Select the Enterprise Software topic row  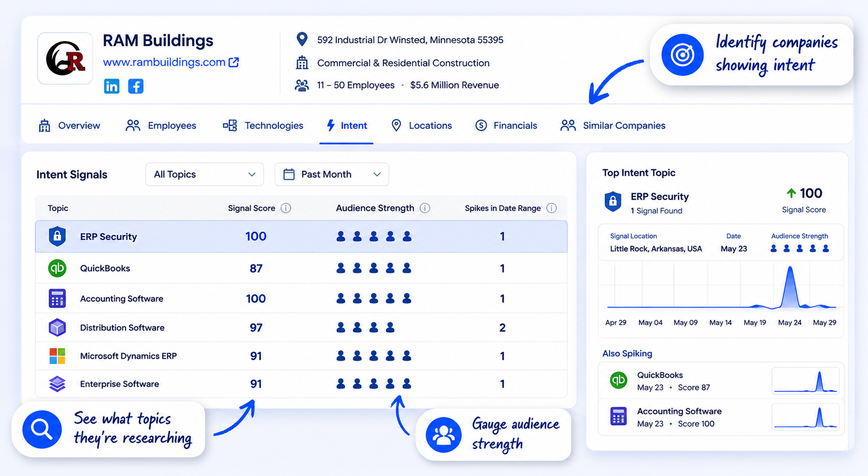point(301,384)
